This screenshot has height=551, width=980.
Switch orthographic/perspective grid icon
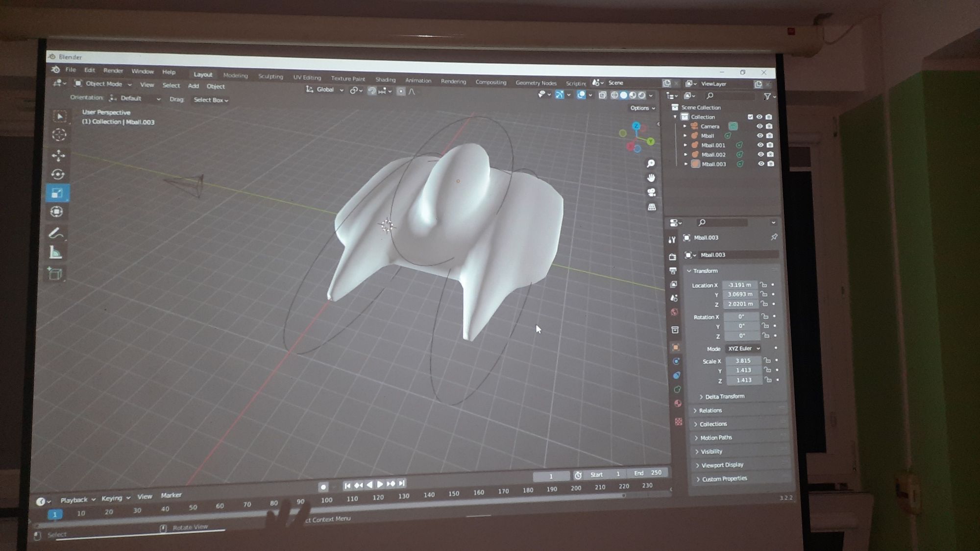click(652, 207)
